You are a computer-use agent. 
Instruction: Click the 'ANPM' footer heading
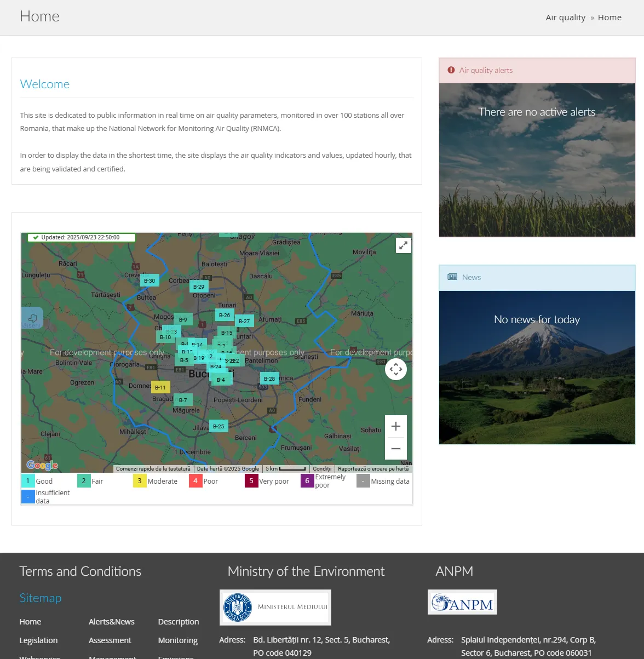(455, 571)
